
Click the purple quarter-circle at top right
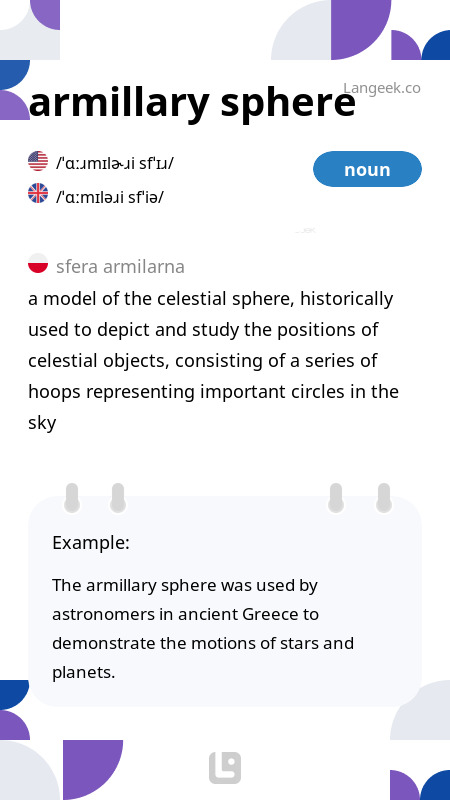pyautogui.click(x=361, y=30)
